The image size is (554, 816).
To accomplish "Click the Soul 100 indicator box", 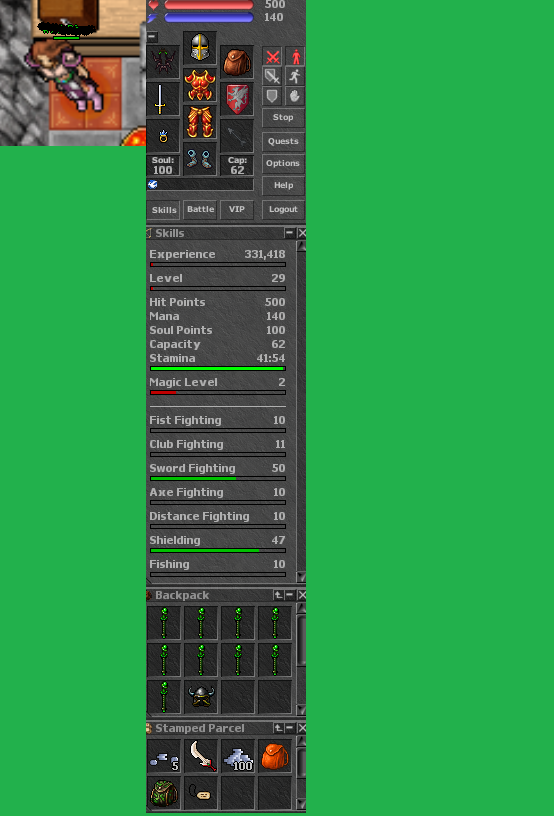I will (163, 165).
